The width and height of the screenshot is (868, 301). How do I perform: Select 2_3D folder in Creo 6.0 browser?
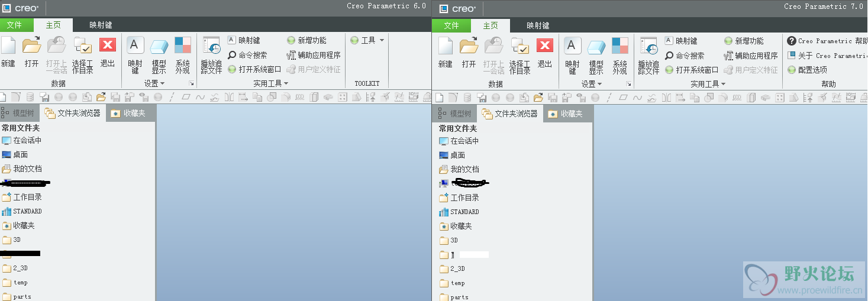coord(15,268)
